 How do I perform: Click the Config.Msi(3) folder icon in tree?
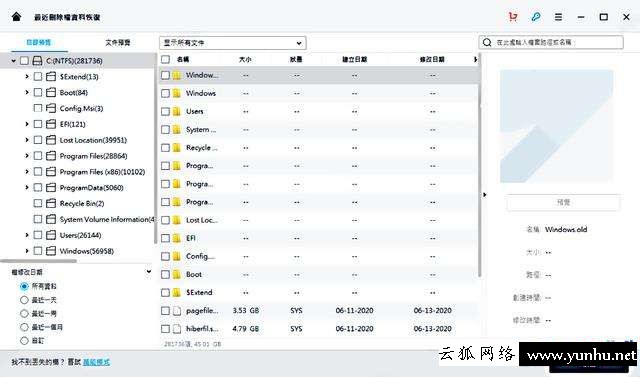51,109
